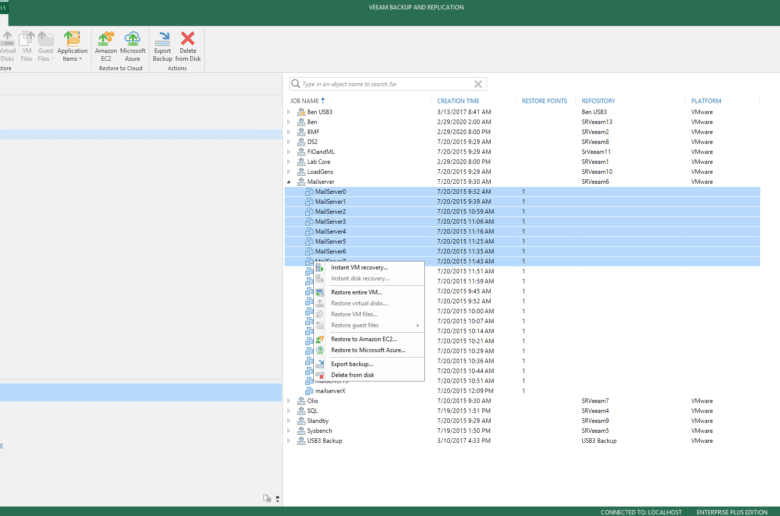Expand the DS2 job node
Viewport: 780px width, 516px height.
(289, 142)
